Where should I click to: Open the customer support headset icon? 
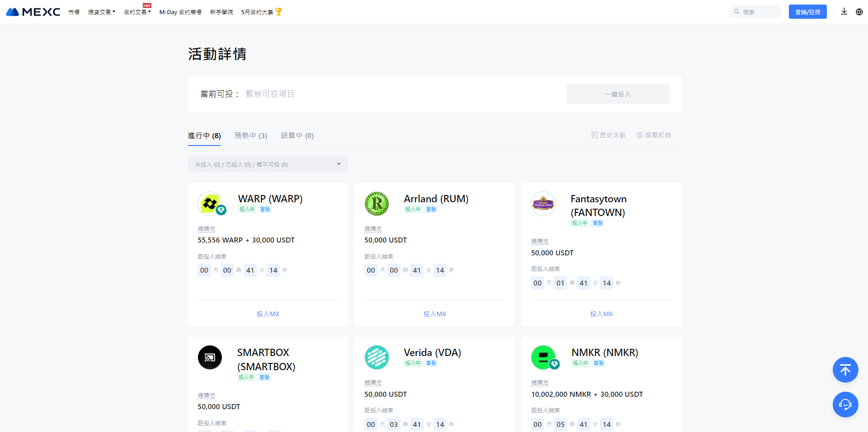(x=845, y=405)
